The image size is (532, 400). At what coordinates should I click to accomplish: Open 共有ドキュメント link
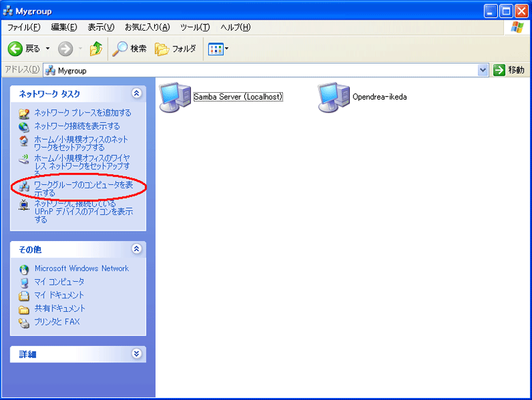pos(60,309)
